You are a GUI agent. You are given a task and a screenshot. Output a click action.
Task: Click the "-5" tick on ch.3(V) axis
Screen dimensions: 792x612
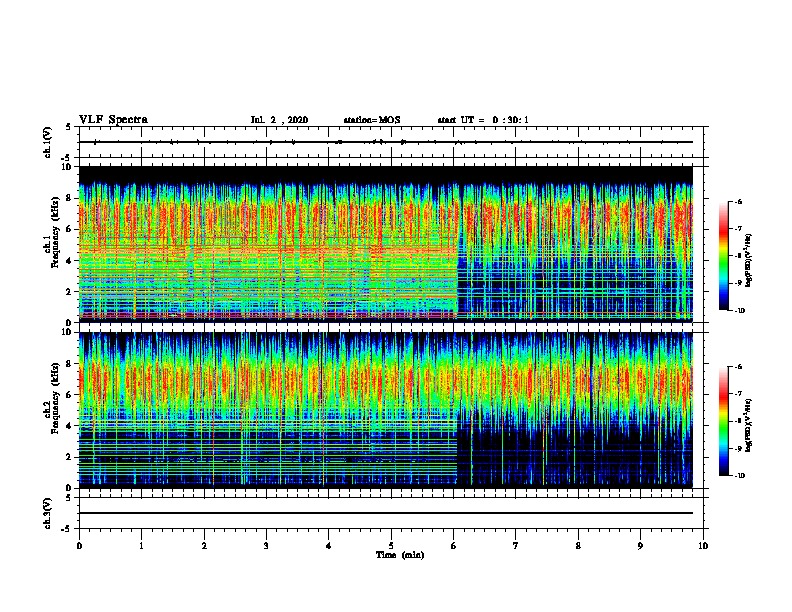[67, 529]
